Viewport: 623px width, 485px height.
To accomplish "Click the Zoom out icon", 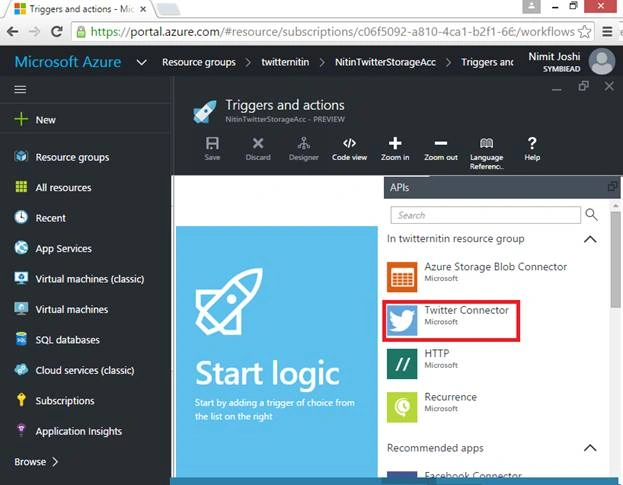I will coord(441,143).
